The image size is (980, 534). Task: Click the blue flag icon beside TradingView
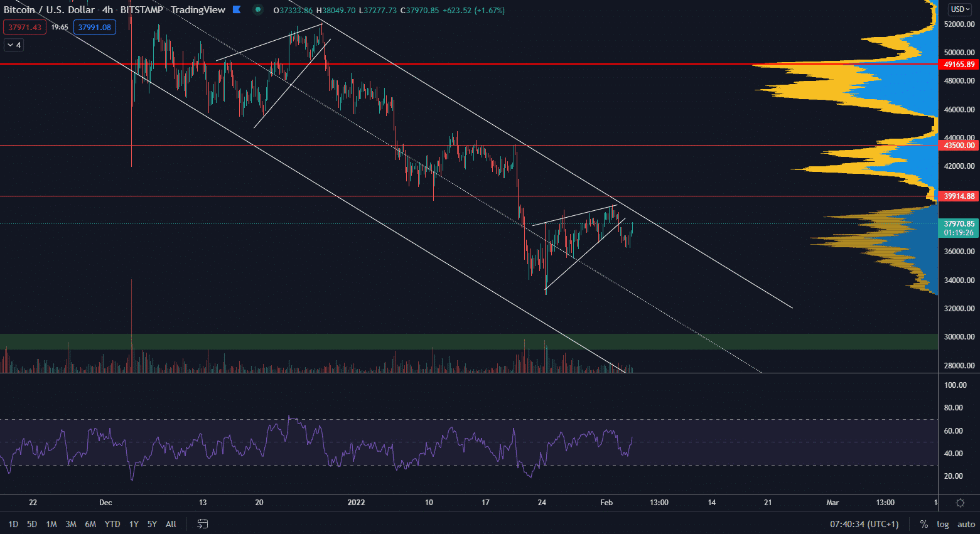[x=237, y=10]
